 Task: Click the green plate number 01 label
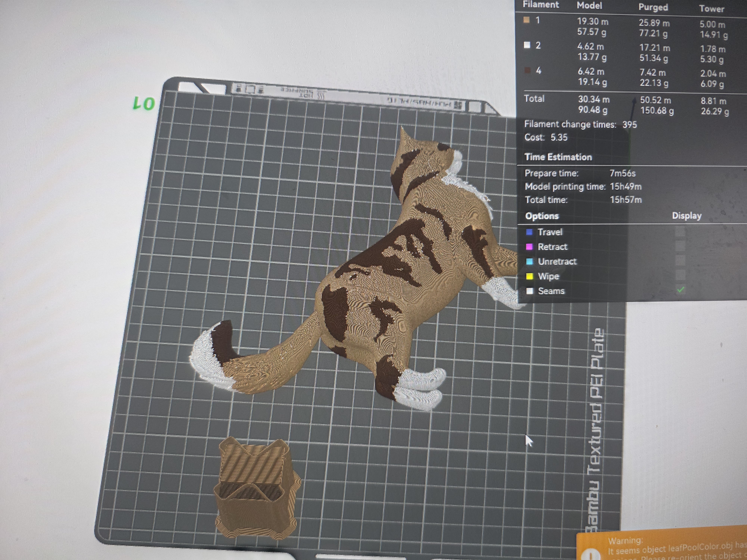(144, 103)
